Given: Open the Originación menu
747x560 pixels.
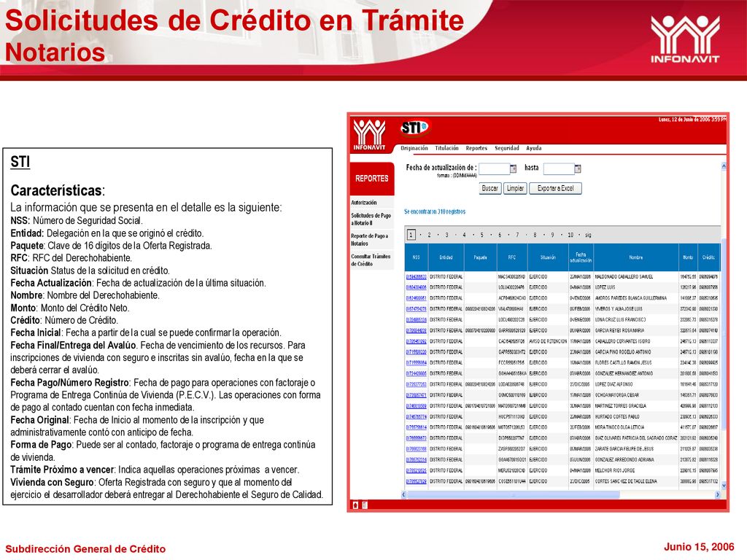Looking at the screenshot, I should 414,148.
